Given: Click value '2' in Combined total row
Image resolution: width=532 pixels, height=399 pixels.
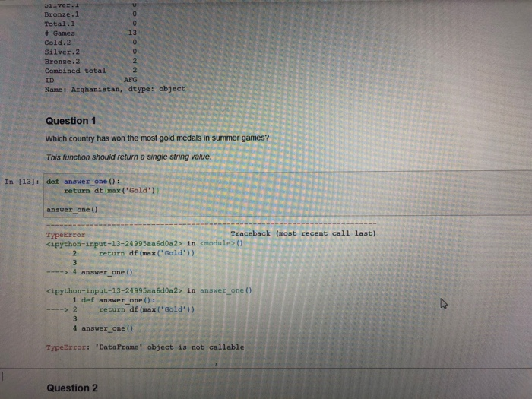Looking at the screenshot, I should [x=135, y=70].
